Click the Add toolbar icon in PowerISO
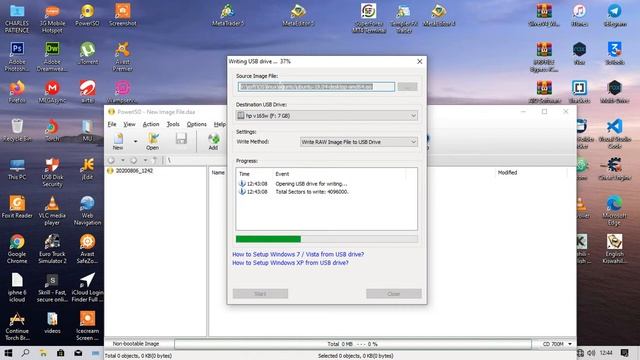The width and height of the screenshot is (640, 360). tap(213, 141)
